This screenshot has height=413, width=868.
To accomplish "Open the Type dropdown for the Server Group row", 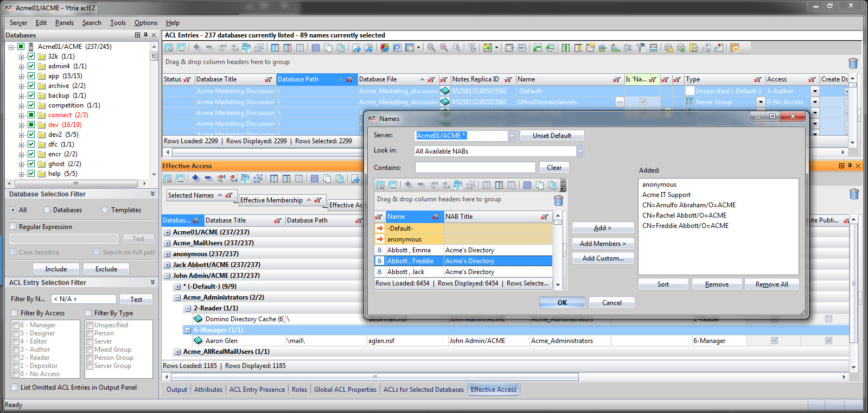I will pos(761,102).
